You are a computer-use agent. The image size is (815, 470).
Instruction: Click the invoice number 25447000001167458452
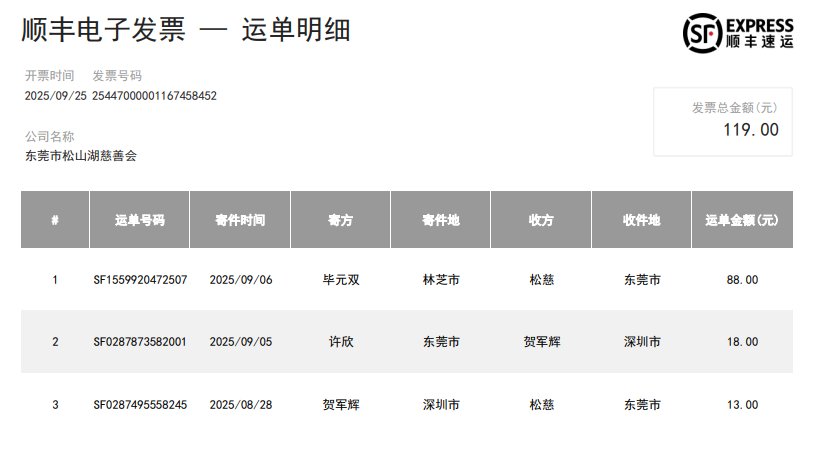coord(155,96)
